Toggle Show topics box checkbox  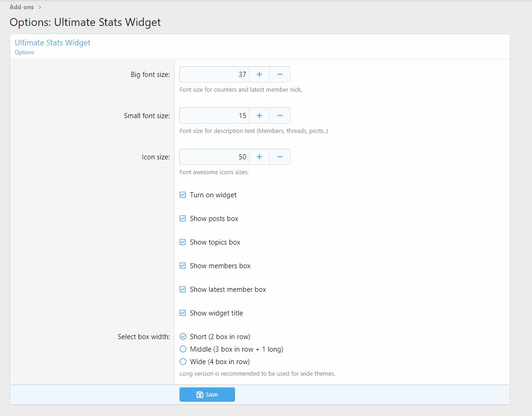(x=183, y=242)
